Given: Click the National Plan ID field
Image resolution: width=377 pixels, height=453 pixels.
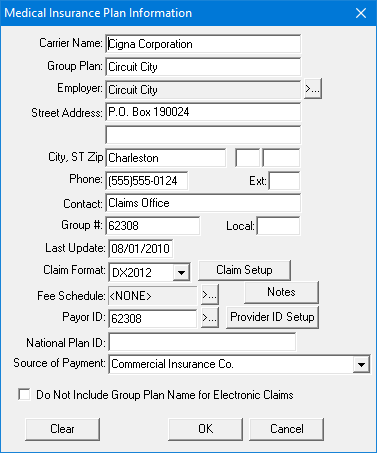Looking at the screenshot, I should (x=202, y=342).
